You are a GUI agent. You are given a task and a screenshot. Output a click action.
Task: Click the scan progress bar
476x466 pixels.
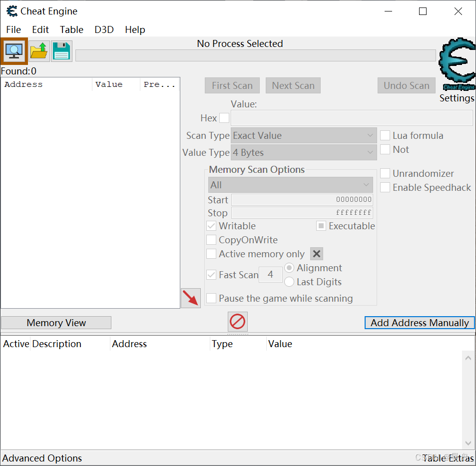click(256, 55)
